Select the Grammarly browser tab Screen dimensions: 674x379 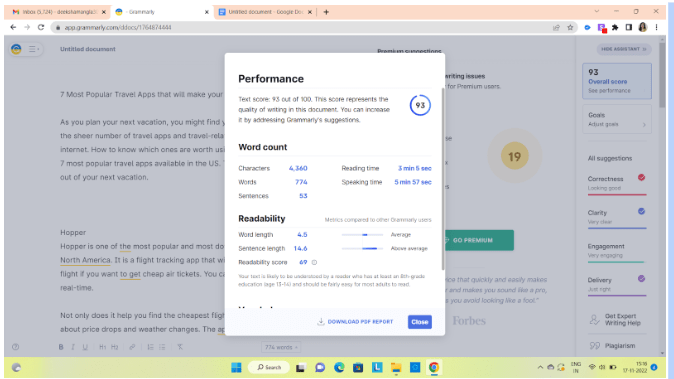click(162, 12)
